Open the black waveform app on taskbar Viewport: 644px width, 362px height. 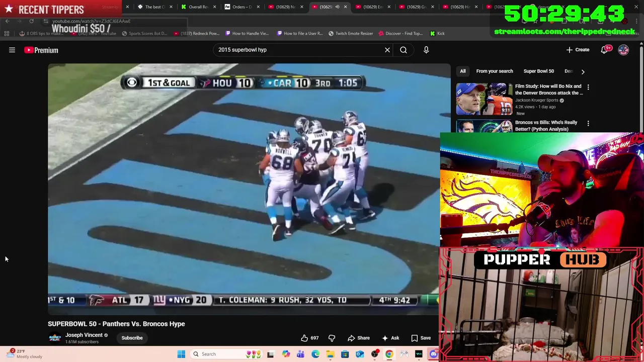(x=419, y=354)
